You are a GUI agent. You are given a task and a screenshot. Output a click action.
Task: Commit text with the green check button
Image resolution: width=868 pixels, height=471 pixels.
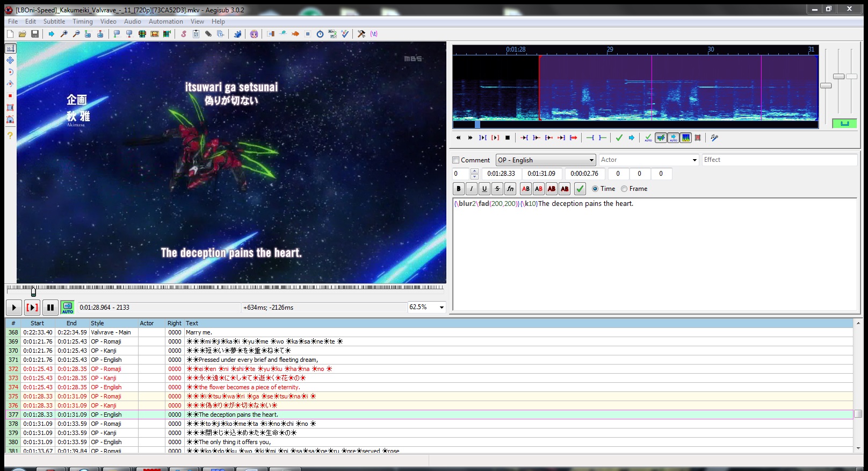pyautogui.click(x=580, y=189)
